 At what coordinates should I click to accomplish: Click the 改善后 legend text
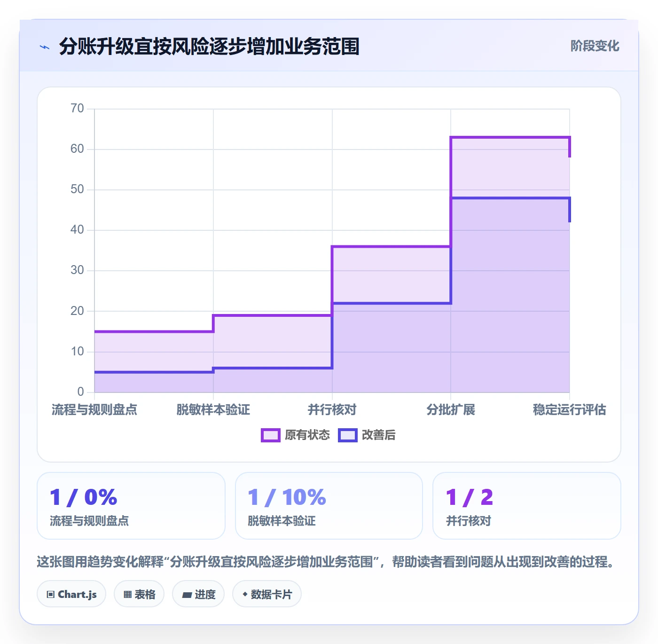click(378, 435)
